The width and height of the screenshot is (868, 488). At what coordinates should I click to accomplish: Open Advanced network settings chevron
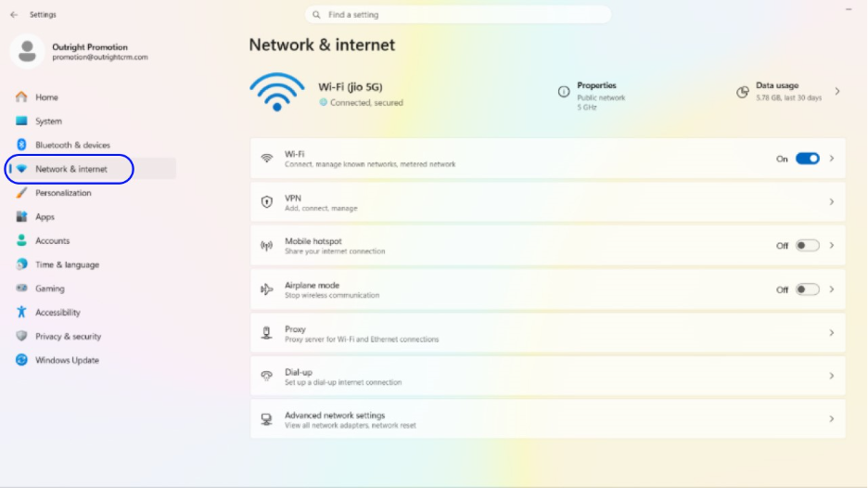(x=832, y=419)
